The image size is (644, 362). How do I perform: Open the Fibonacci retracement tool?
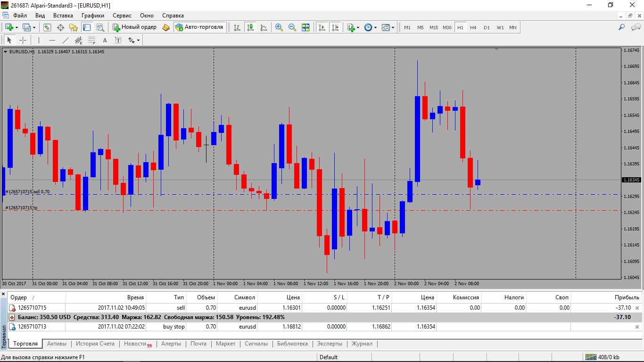coord(92,40)
